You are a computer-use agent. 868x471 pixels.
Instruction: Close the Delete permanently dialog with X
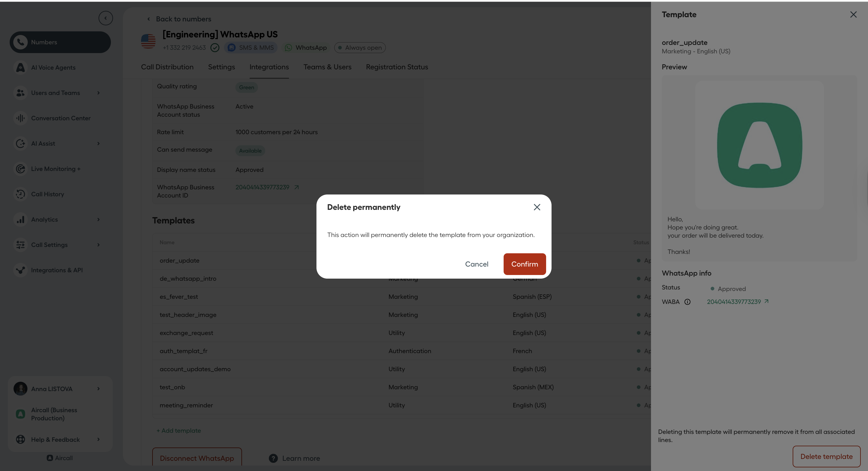(x=537, y=207)
